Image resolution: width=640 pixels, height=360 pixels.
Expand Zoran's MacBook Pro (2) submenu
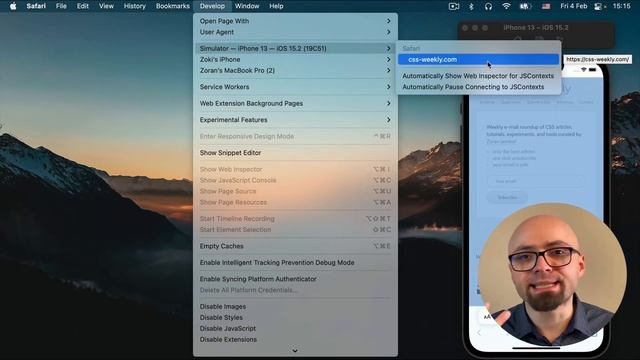295,70
